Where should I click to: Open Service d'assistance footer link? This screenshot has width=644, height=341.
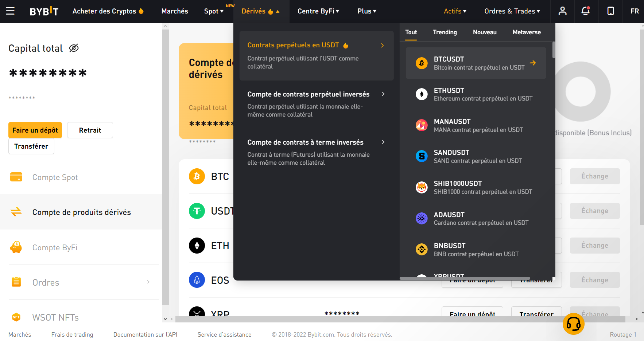[224, 334]
